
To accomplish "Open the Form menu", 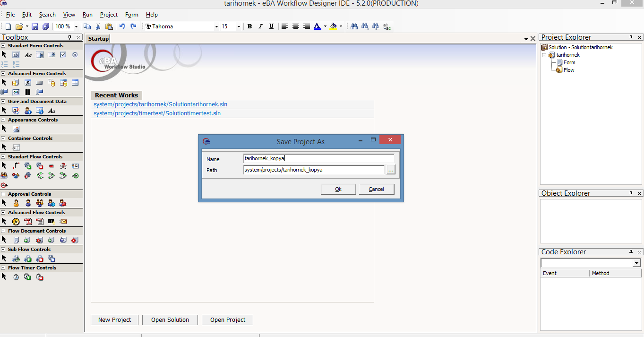I will click(x=132, y=15).
